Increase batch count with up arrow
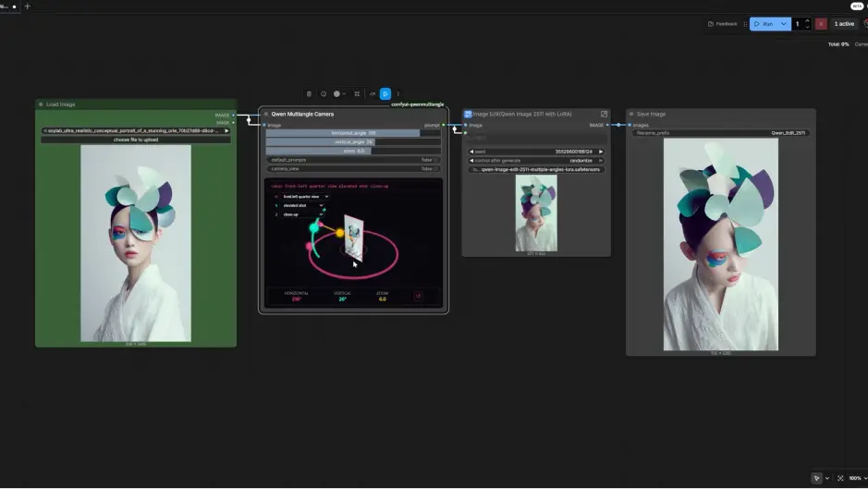 [x=807, y=21]
